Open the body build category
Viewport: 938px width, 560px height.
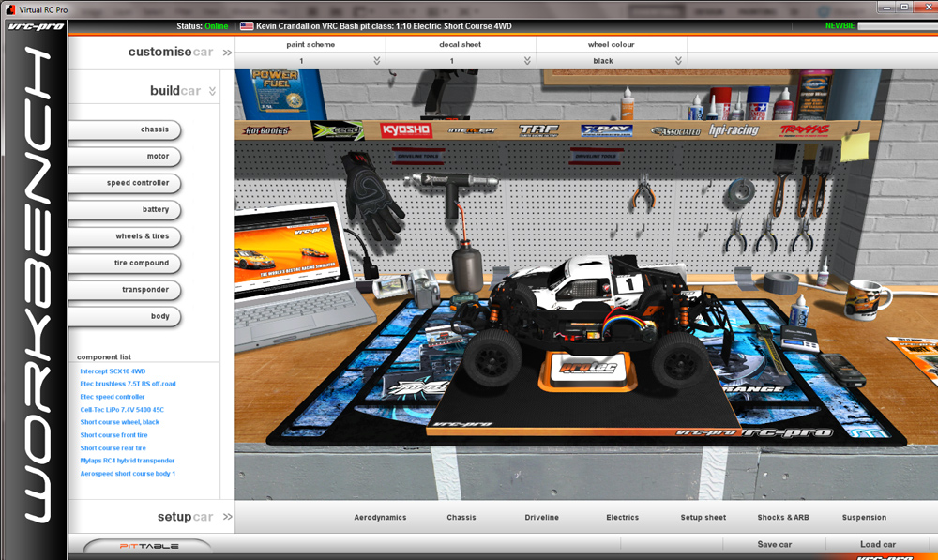click(x=125, y=316)
